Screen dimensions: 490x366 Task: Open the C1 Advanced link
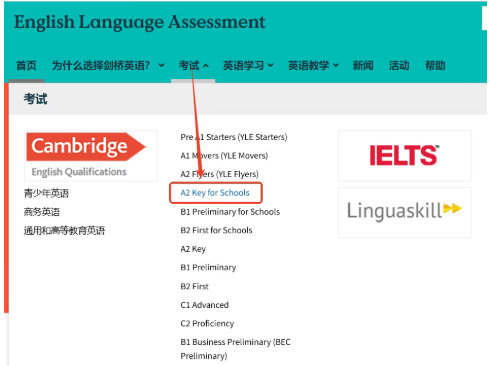click(204, 305)
